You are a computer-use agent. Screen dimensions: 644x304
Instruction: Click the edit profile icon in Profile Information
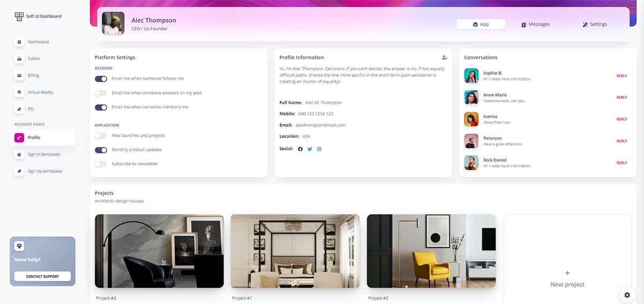point(444,57)
